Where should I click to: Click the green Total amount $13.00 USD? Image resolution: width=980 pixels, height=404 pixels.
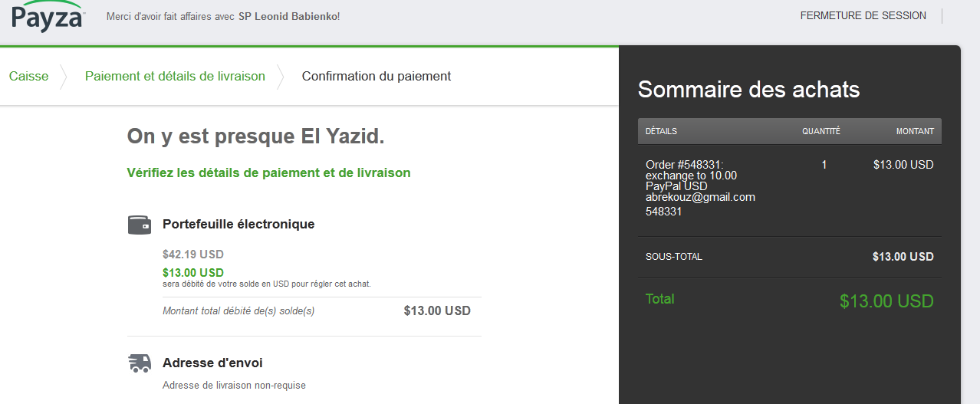tap(886, 301)
